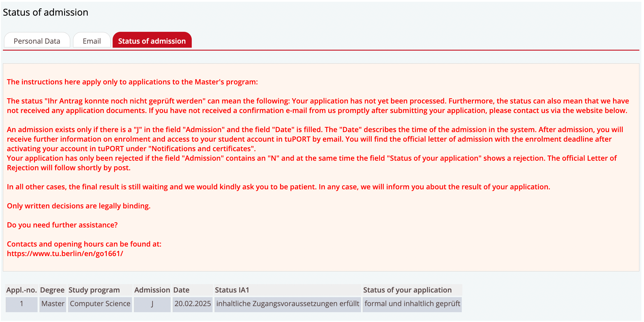Select the admission "J" cell
This screenshot has width=644, height=322.
point(152,304)
